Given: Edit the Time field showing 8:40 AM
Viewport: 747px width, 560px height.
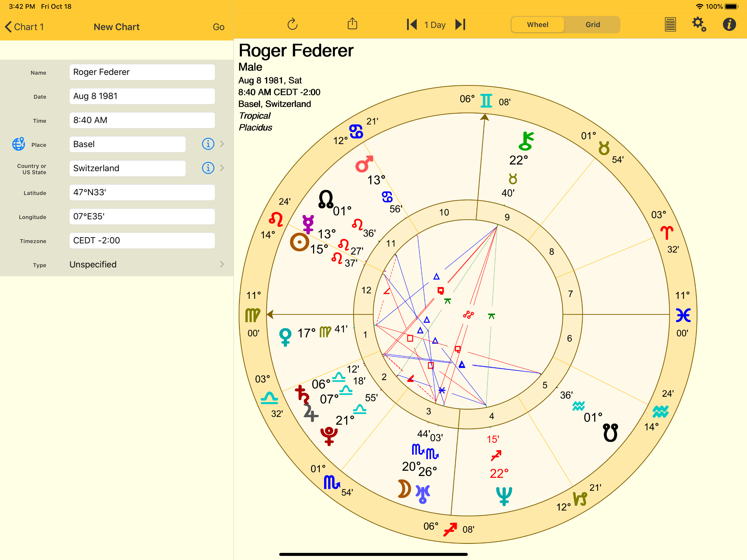Looking at the screenshot, I should pyautogui.click(x=142, y=120).
